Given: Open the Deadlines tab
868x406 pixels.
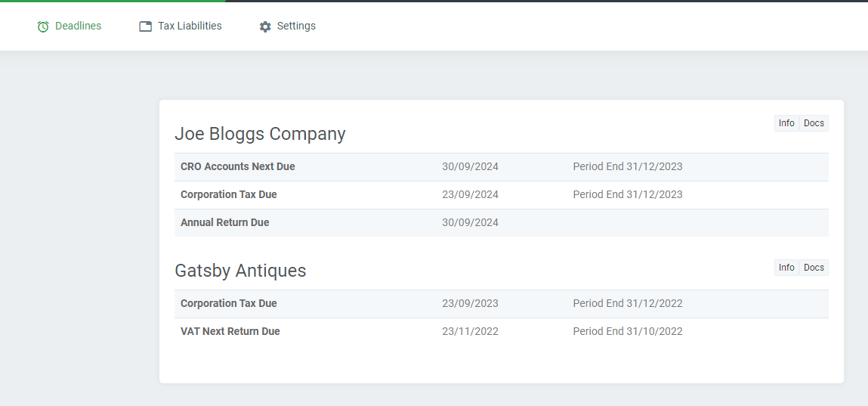Looking at the screenshot, I should pos(70,26).
